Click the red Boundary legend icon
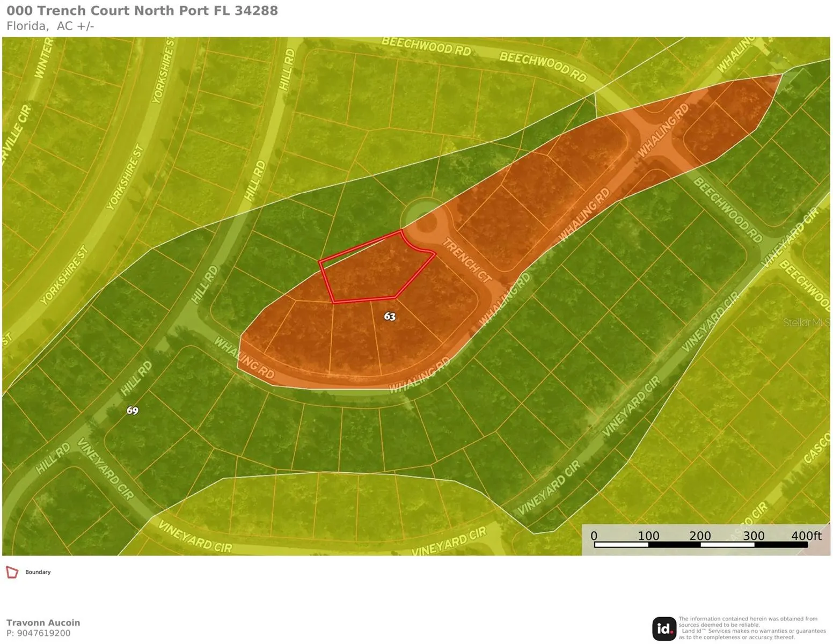 [x=12, y=572]
